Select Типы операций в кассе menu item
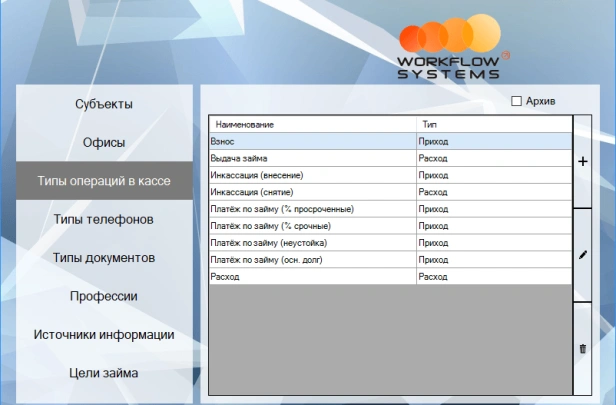616x405 pixels. point(103,181)
